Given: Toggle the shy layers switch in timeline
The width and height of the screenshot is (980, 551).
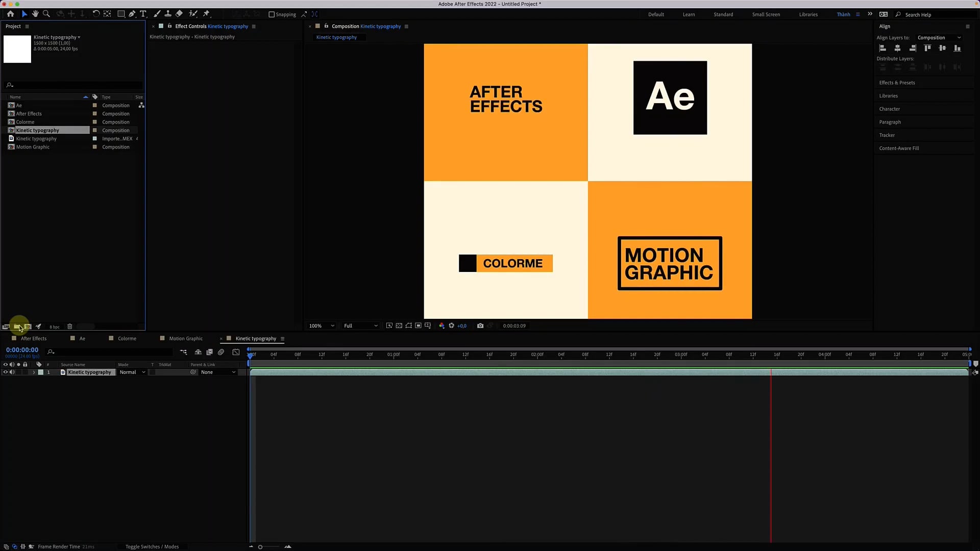Looking at the screenshot, I should click(198, 352).
